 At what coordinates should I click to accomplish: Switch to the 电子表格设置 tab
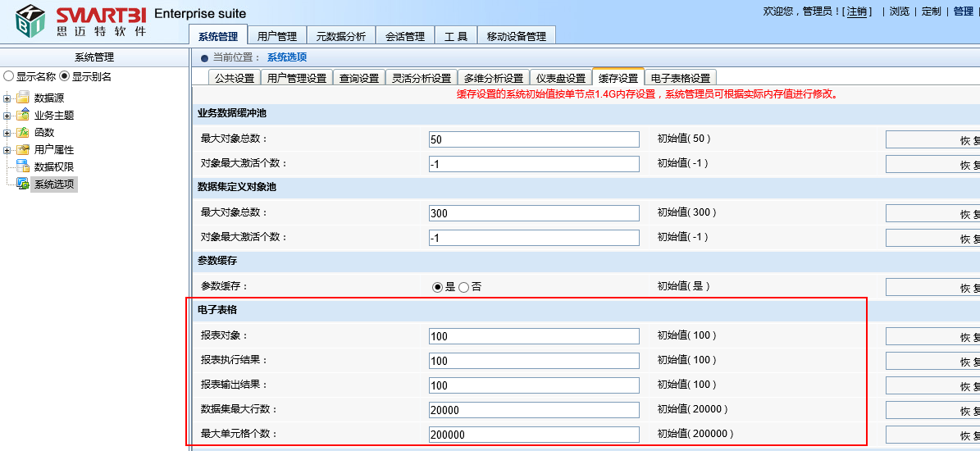pyautogui.click(x=681, y=78)
